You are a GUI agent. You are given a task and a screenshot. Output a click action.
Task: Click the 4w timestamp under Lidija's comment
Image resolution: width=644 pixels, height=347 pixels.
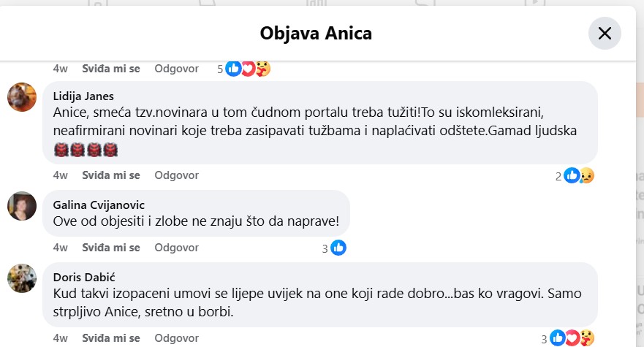(61, 175)
